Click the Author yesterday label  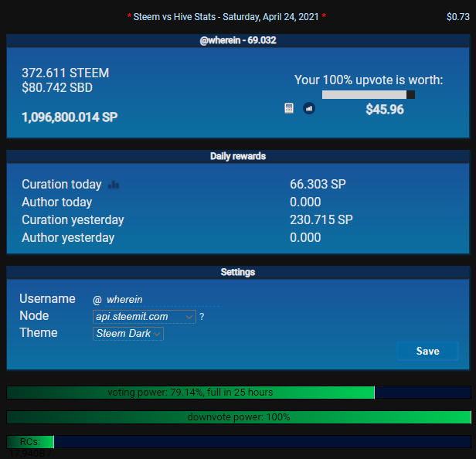coord(68,238)
